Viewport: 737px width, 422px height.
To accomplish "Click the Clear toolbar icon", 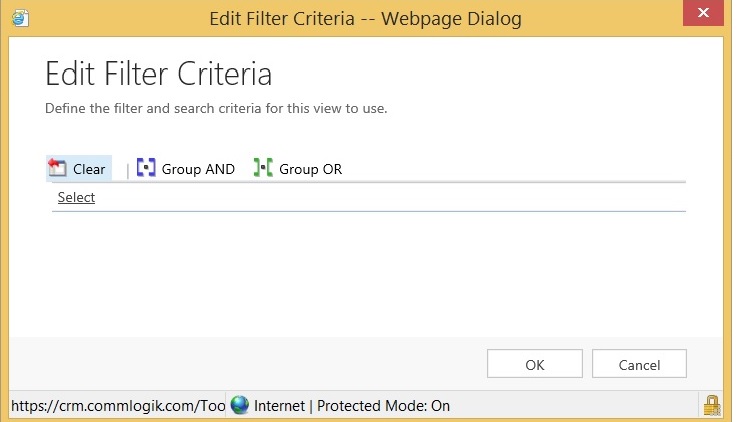I will [57, 169].
